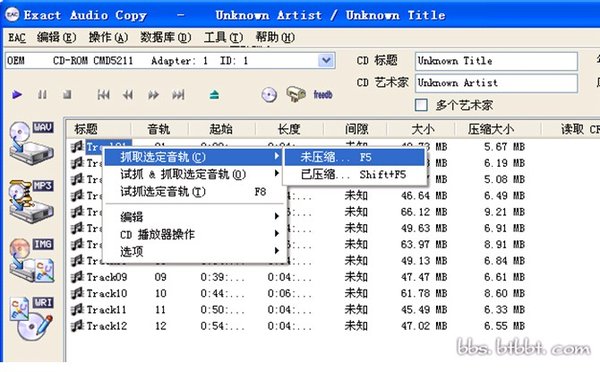Select the MP3 compression sidebar icon

click(32, 201)
